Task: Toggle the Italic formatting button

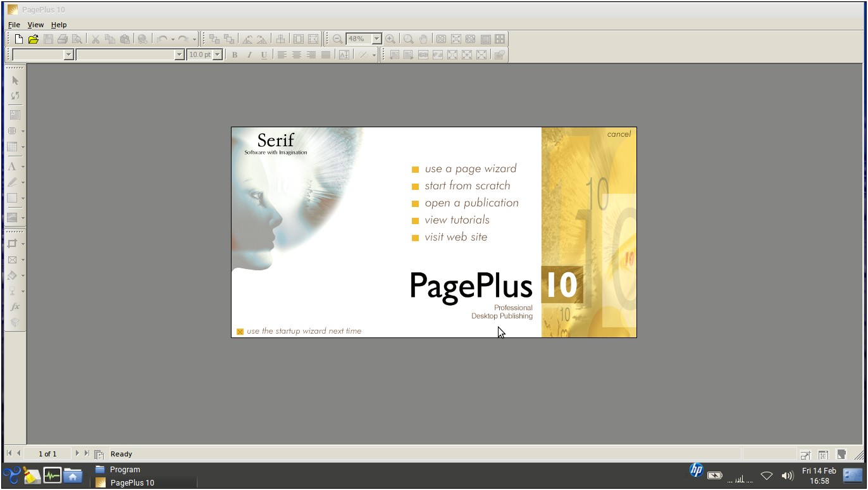Action: click(249, 55)
